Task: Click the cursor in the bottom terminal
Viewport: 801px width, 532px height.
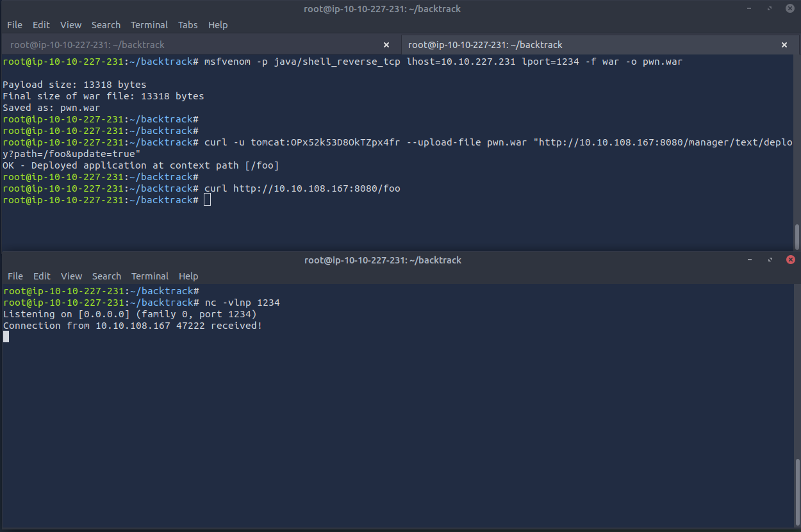Action: [6, 337]
